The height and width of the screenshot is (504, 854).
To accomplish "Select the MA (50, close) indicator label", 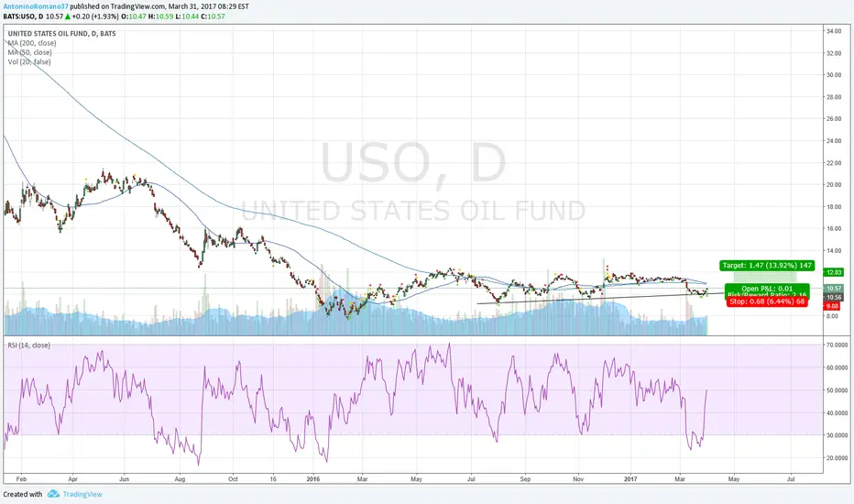I will coord(30,52).
